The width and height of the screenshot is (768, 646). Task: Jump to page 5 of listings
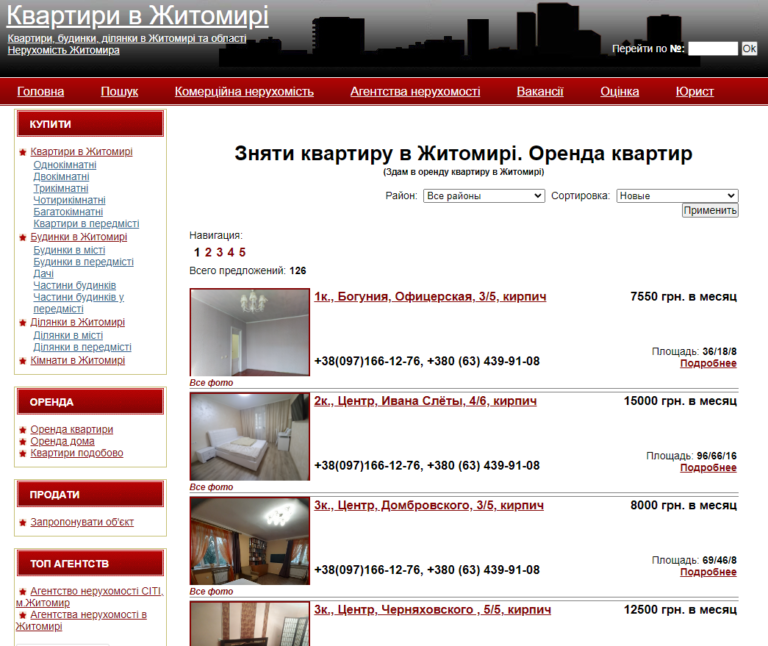(x=242, y=253)
